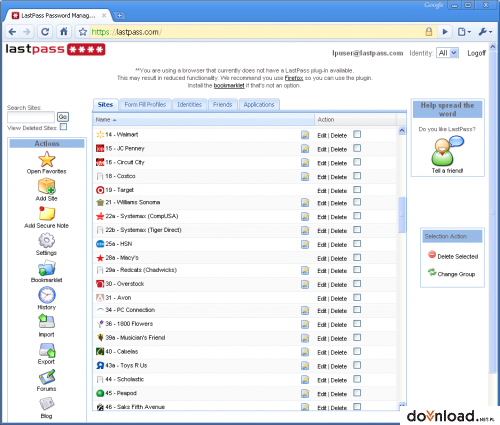Viewport: 500px width, 425px height.
Task: Click the page scrollbar up arrow
Action: coord(492,47)
